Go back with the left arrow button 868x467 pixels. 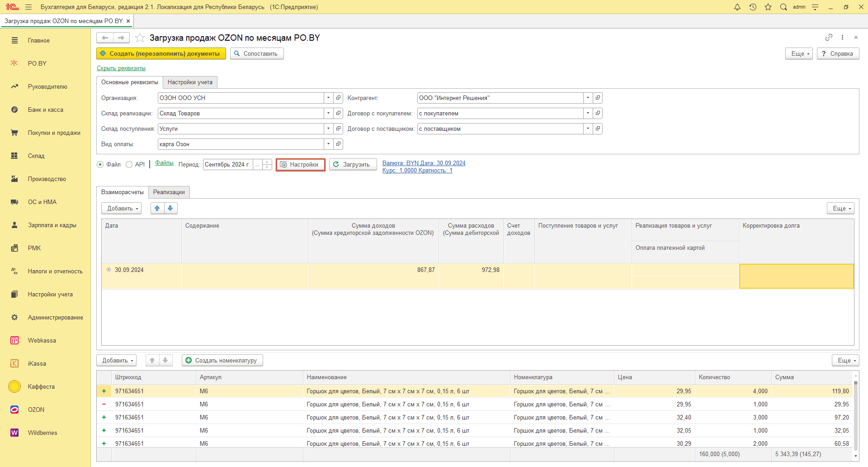click(105, 38)
